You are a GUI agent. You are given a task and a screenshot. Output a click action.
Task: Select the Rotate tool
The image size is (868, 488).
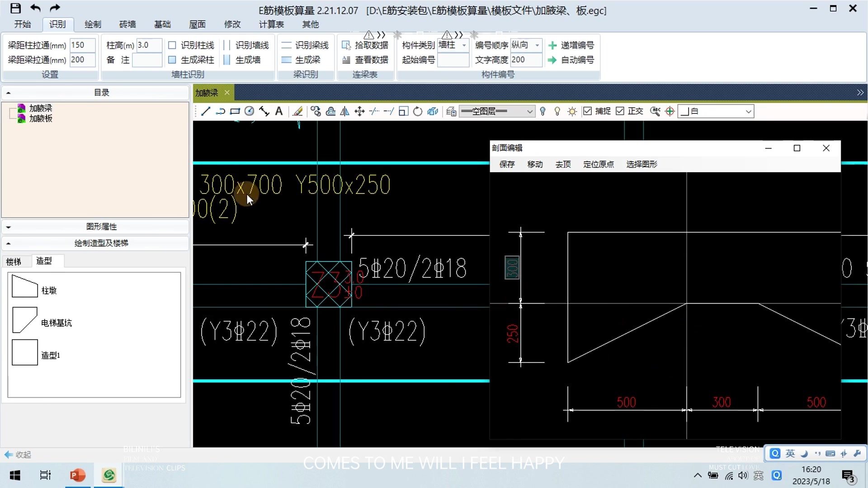point(417,111)
